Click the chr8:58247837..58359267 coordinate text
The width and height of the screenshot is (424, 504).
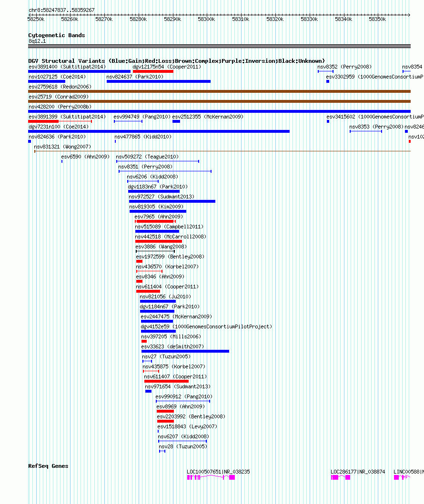tap(61, 10)
